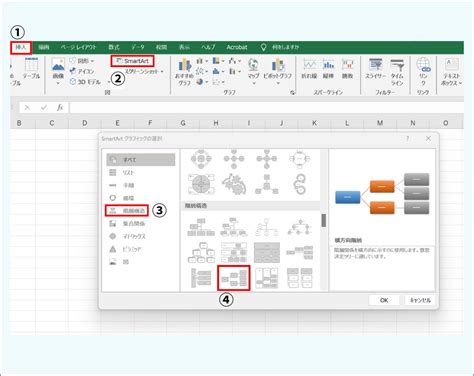Viewport: 474px width, 376px height.
Task: Click キャンセル in the SmartArt dialog
Action: [420, 300]
